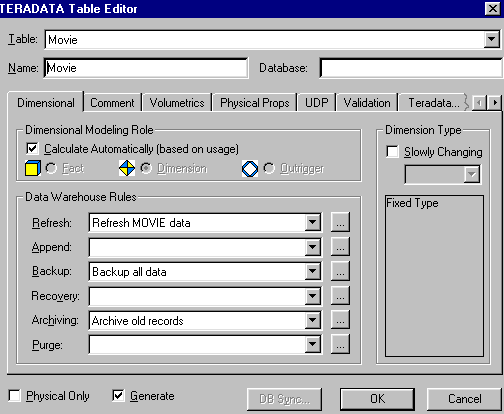
Task: Toggle Calculate Automatically checkbox
Action: 32,148
